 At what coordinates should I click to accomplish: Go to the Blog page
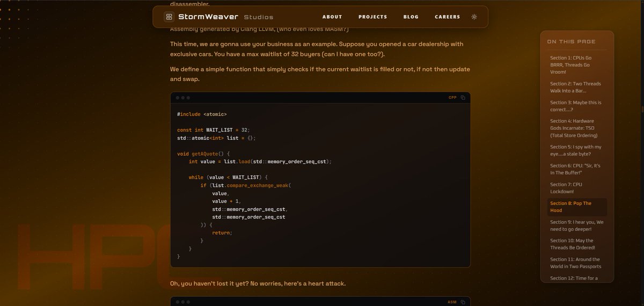tap(411, 17)
